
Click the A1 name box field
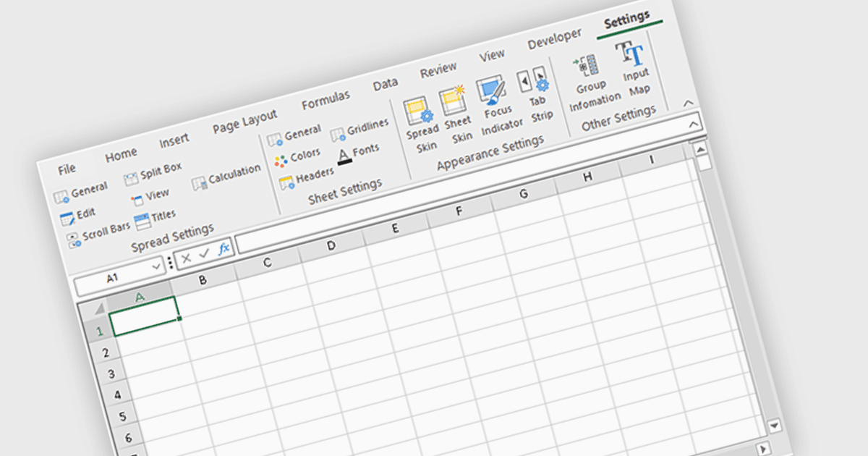coord(112,278)
